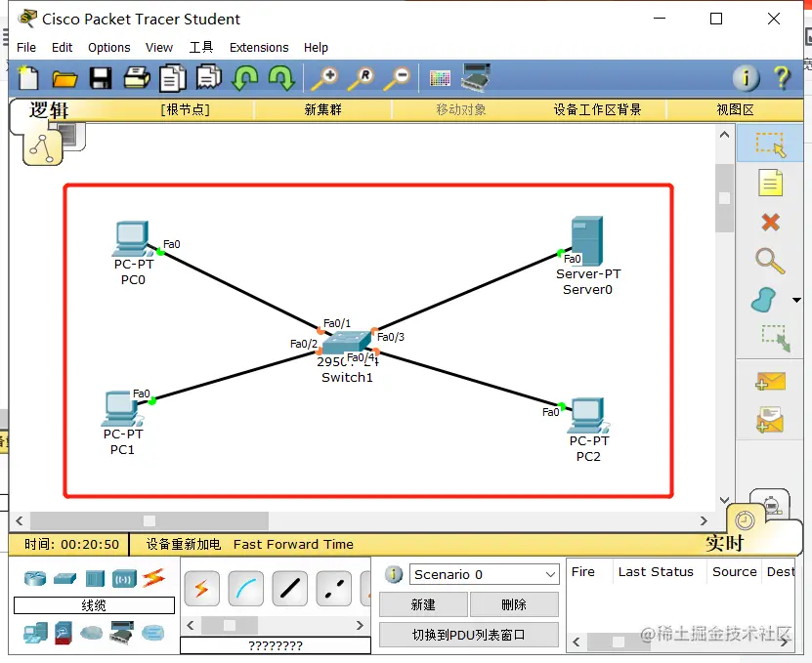Zoom in with the plus magnifier
Screen dimensions: 812x663
[324, 78]
